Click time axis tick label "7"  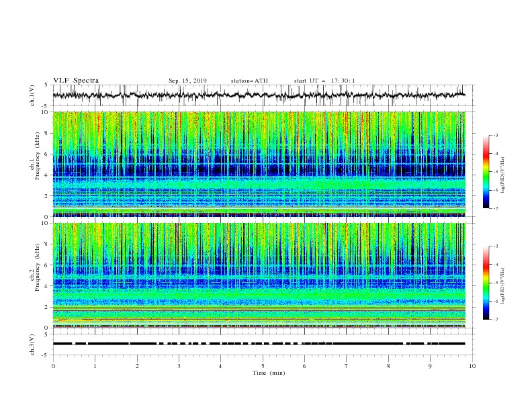(x=347, y=366)
